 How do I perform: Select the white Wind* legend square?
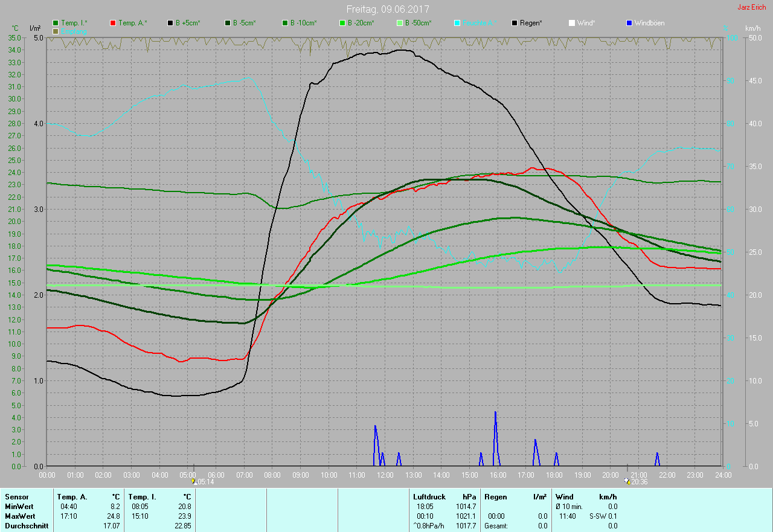pyautogui.click(x=572, y=23)
